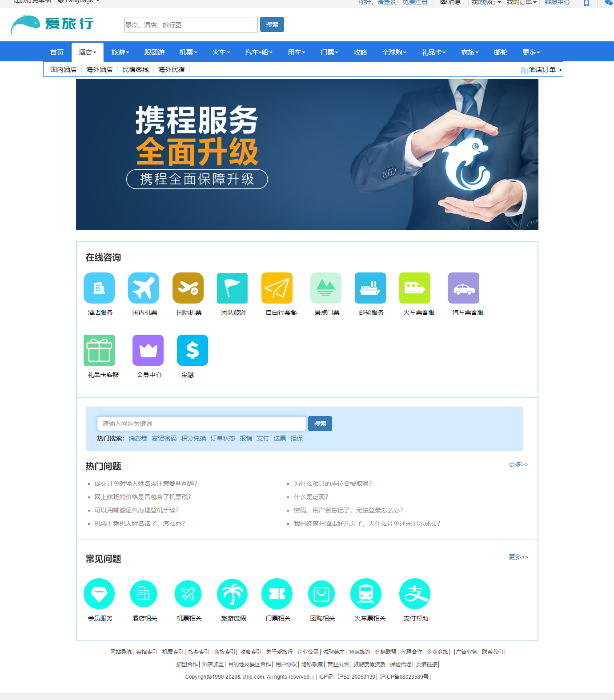Open the 自由行套餐 paper plane icon

(277, 288)
